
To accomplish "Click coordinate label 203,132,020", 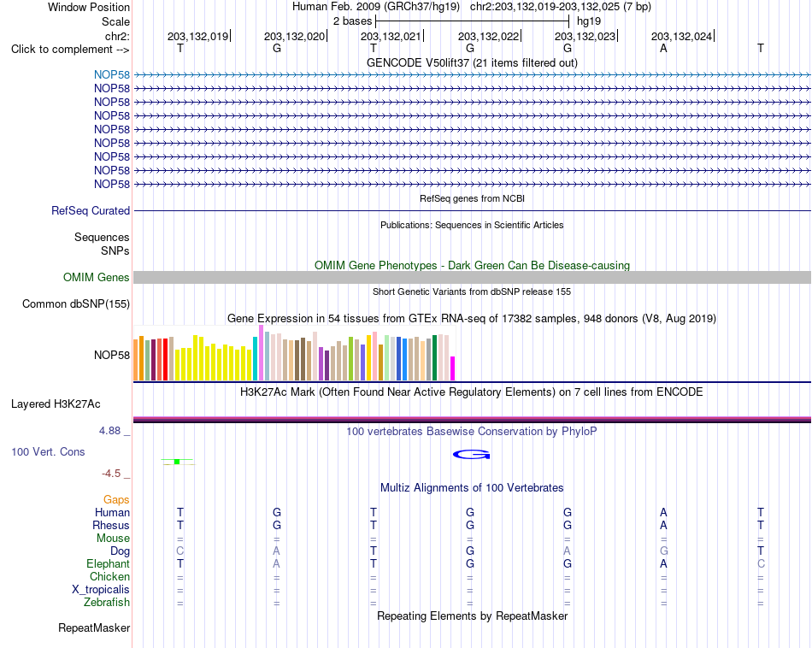I will point(294,36).
